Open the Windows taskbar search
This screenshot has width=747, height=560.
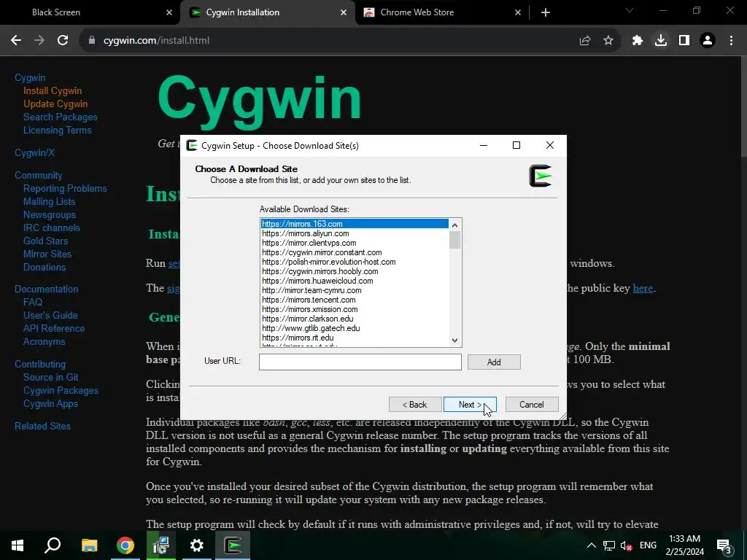53,545
